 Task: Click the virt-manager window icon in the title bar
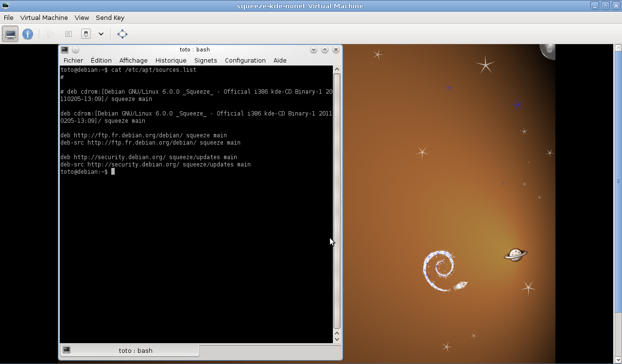5,6
